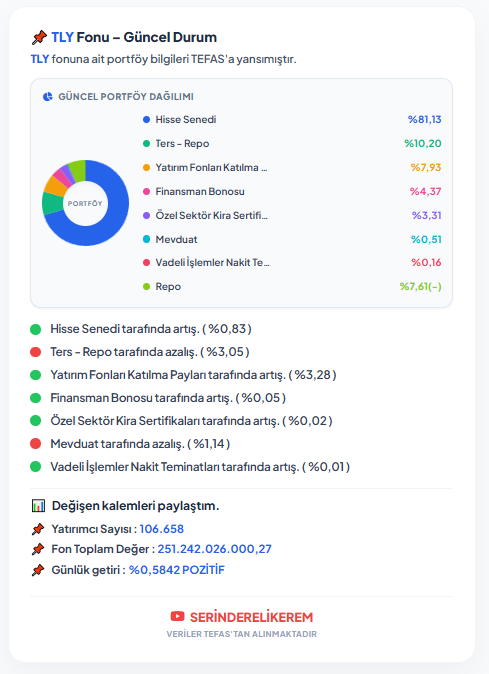Click the %81,13 percentage value

(425, 119)
